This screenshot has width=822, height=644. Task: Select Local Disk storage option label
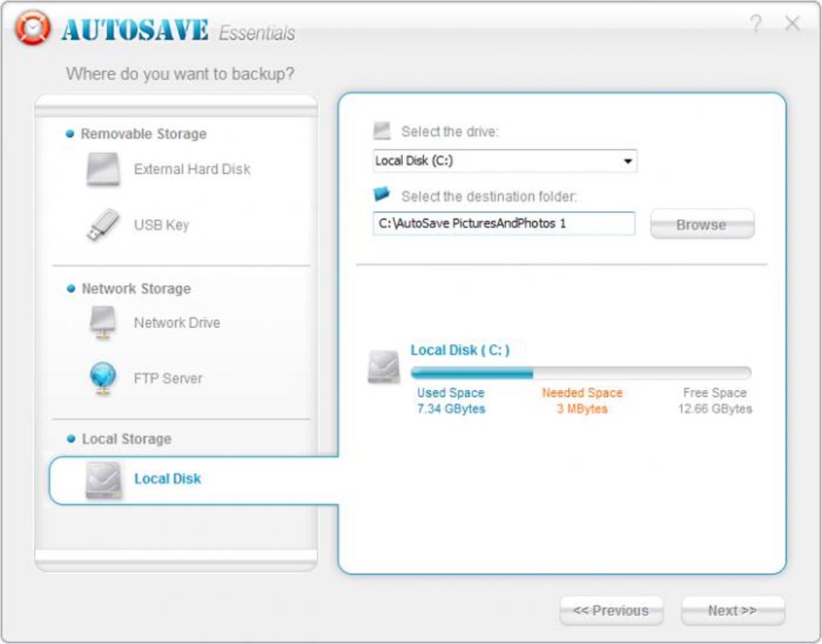pyautogui.click(x=168, y=479)
